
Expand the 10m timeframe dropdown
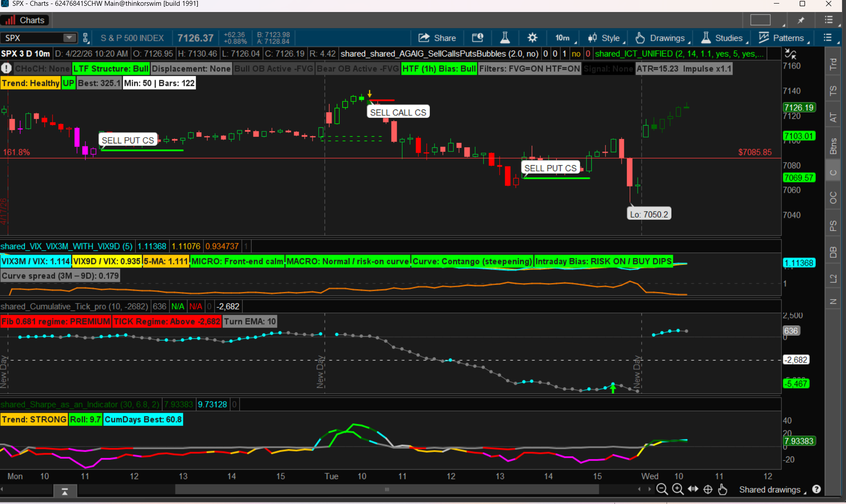(563, 38)
